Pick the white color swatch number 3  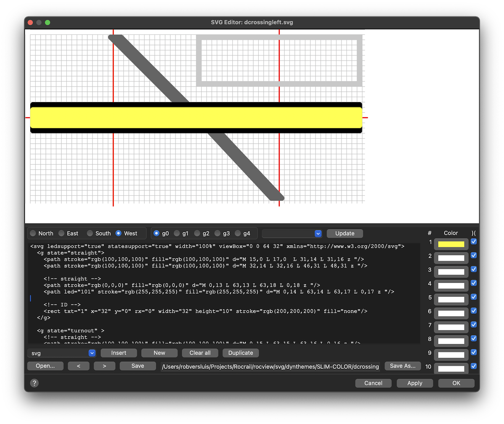[451, 272]
